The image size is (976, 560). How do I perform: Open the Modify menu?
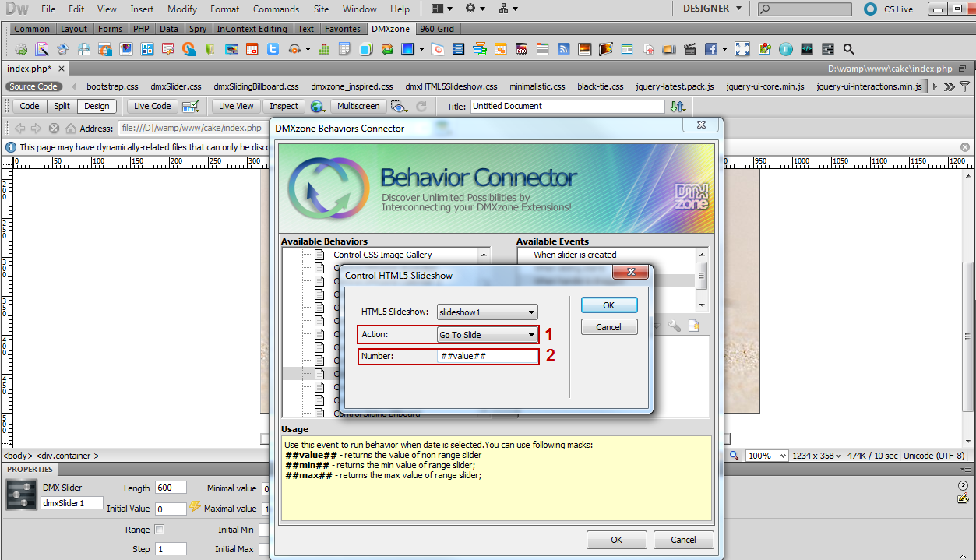click(x=182, y=9)
